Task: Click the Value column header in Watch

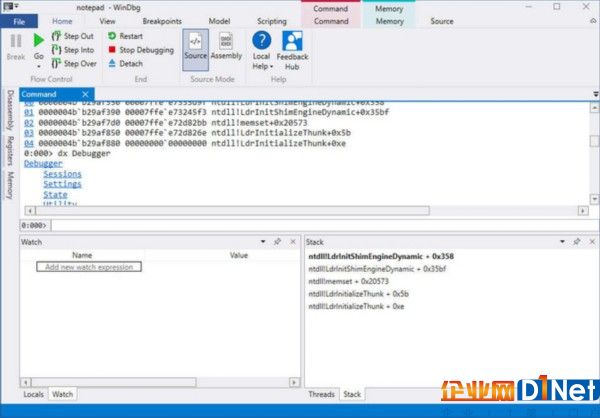Action: (x=239, y=255)
